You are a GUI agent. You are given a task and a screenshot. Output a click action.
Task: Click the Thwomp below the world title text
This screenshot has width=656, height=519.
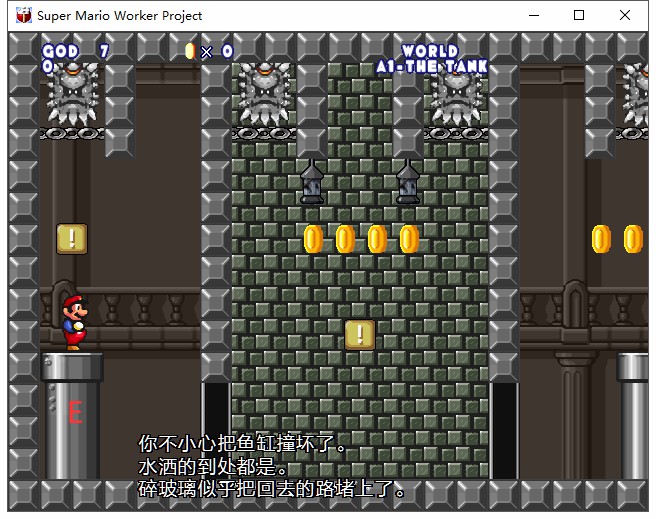457,96
